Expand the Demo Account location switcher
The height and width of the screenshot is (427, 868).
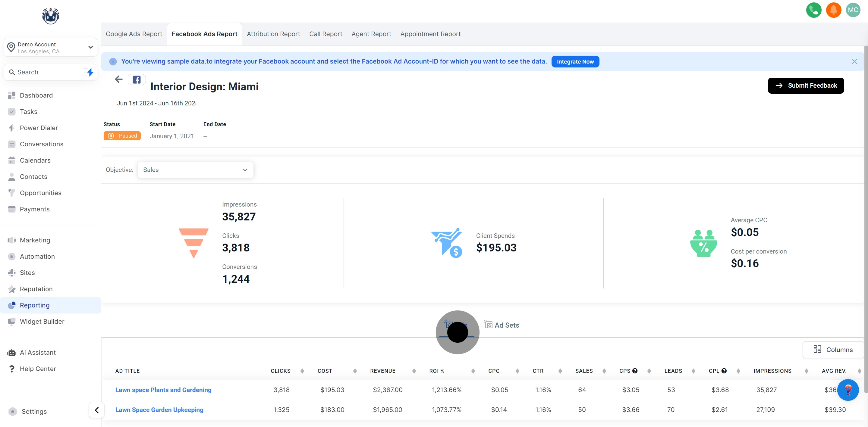pos(51,48)
